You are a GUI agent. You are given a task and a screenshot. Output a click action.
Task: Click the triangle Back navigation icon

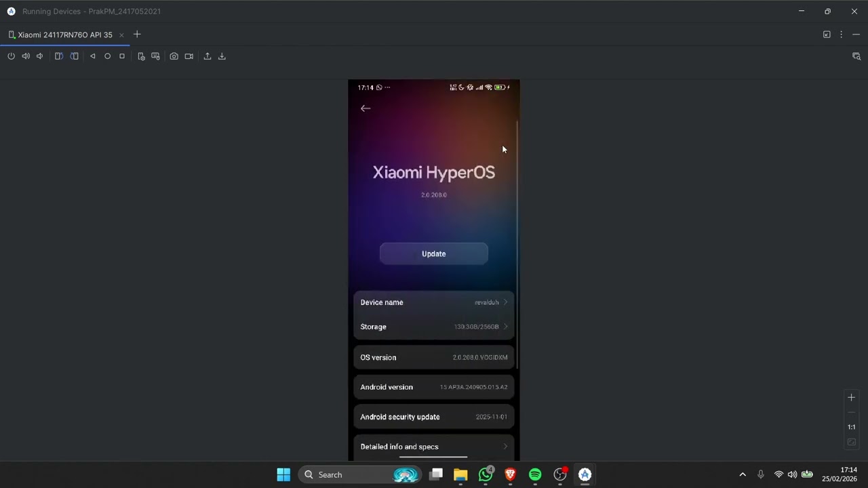click(x=93, y=56)
